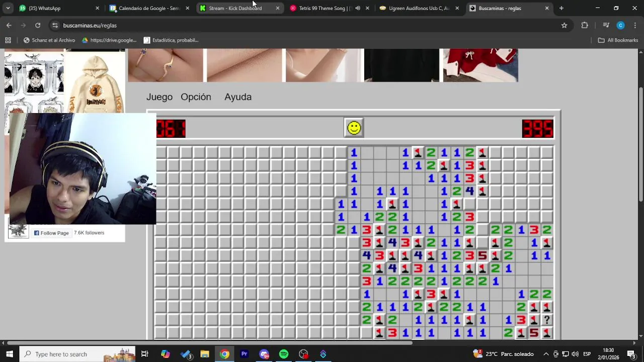Open the Windows Start menu
This screenshot has width=644, height=362.
point(9,354)
